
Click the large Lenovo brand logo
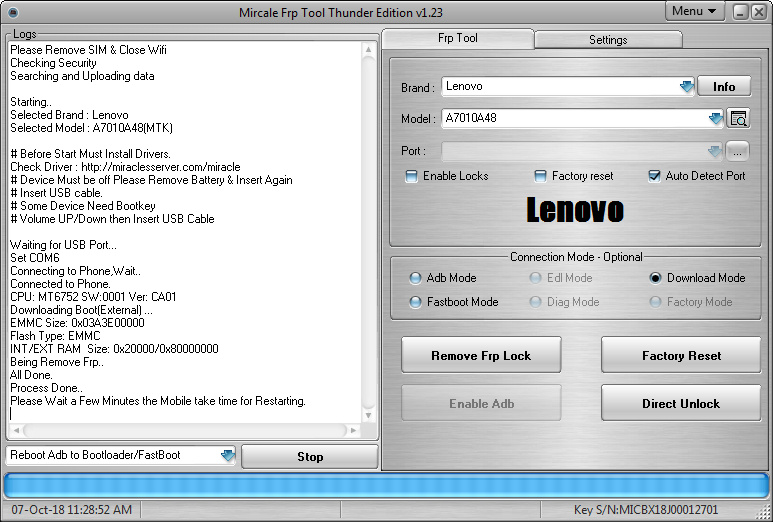click(575, 209)
